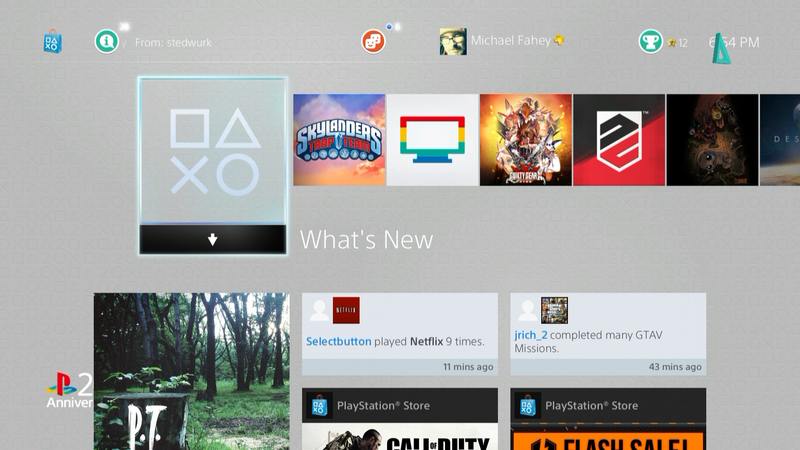
Task: Click the 'From: stedwurk' notification text
Action: coord(173,42)
